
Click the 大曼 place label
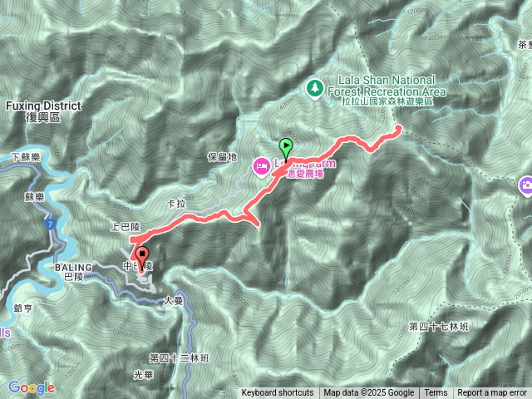pos(174,300)
